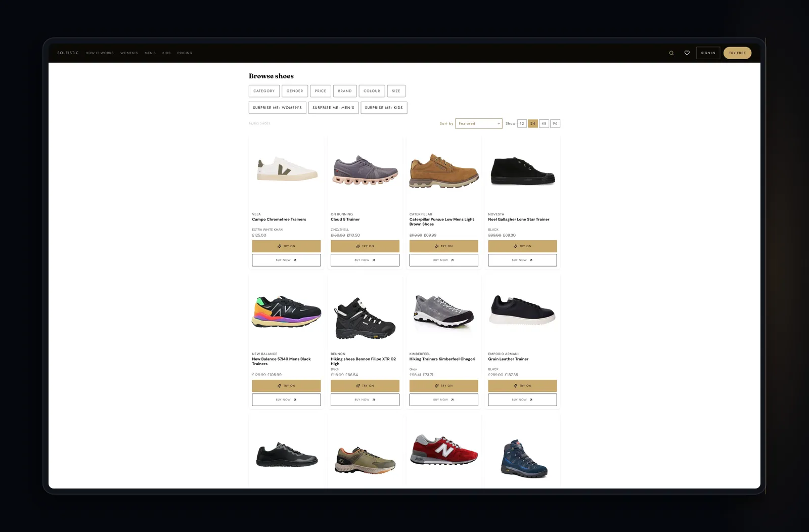Click the Try Free button
809x532 pixels.
(x=737, y=53)
